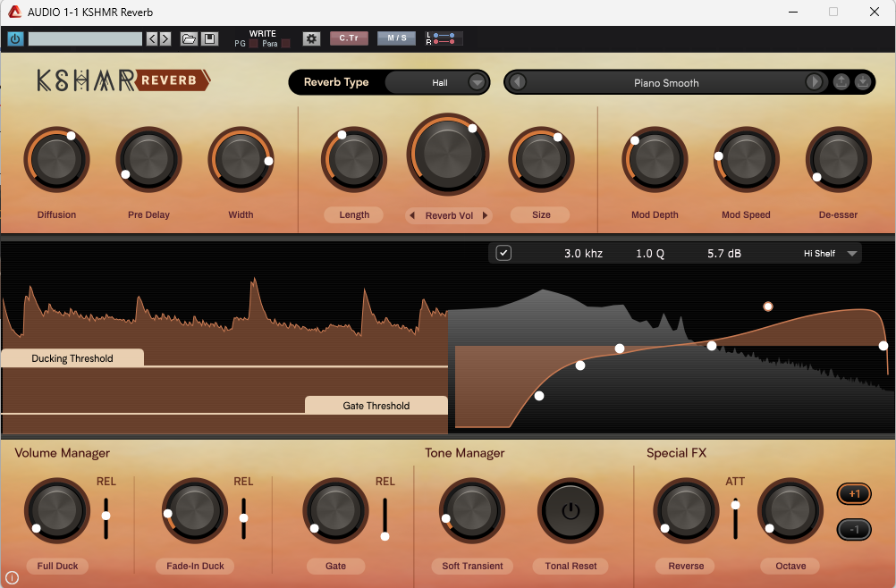
Task: Click the Mod Depth knob
Action: [655, 159]
